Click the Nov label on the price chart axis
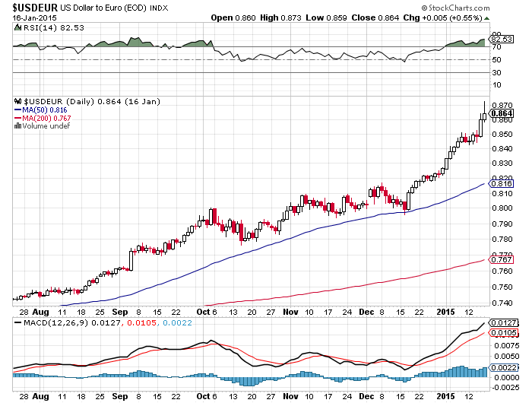 pos(290,312)
